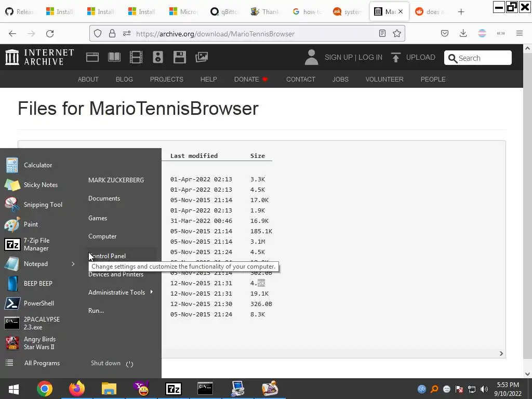The height and width of the screenshot is (399, 532).
Task: Click the file listing right scroll arrow
Action: click(x=501, y=353)
